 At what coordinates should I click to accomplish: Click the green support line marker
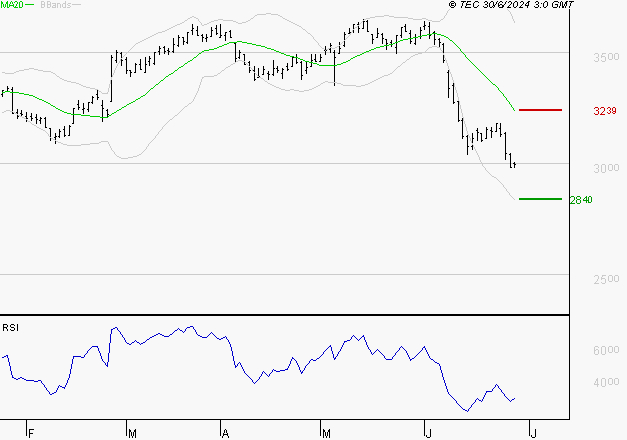pos(540,199)
